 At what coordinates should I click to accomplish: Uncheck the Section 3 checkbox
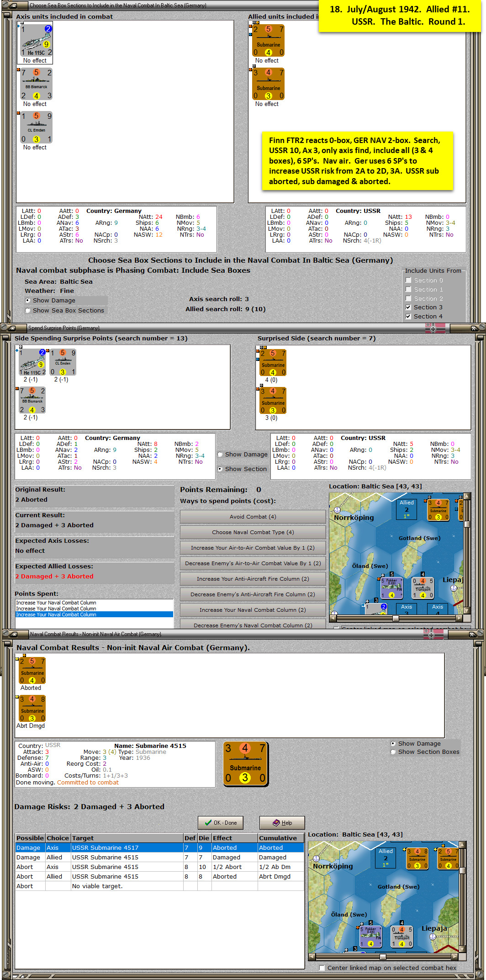408,307
